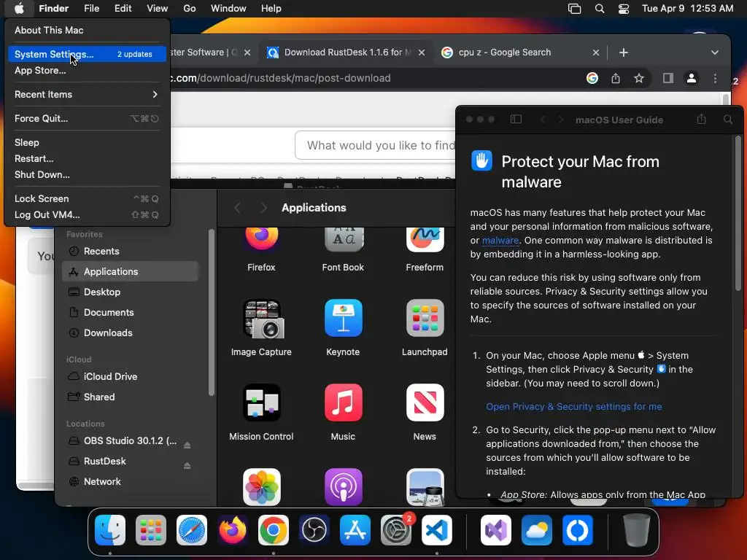Open System Settings icon in the Dock

pos(396,530)
